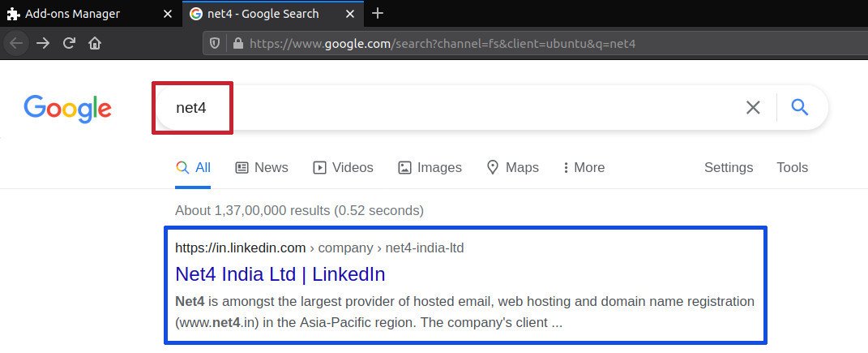Image resolution: width=868 pixels, height=353 pixels.
Task: Click the snippet text starting 'Net4 is amongst'
Action: (465, 312)
